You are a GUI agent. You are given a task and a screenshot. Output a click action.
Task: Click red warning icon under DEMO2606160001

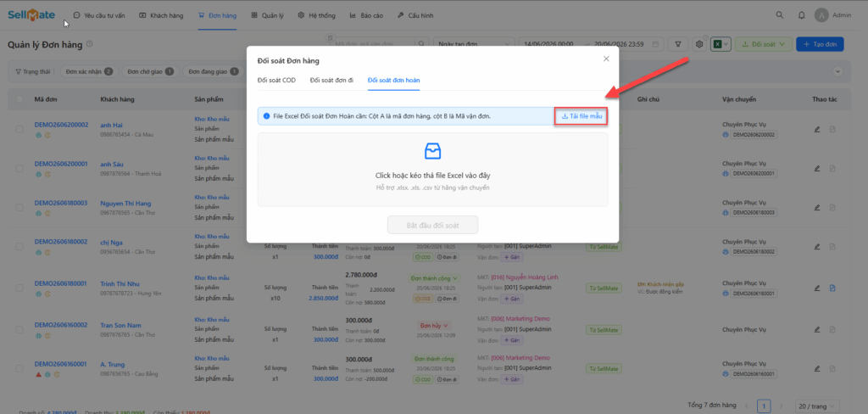[39, 374]
